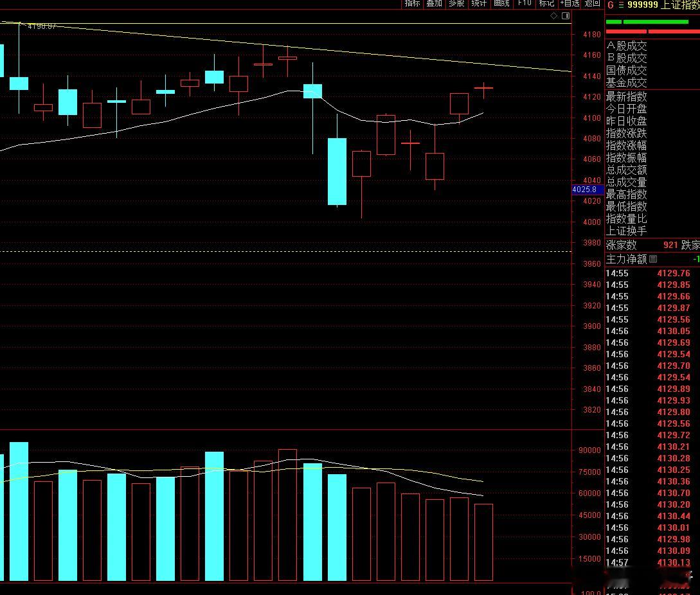Screen dimensions: 700x595
Task: Click the 4100 price axis label
Action: (592, 118)
